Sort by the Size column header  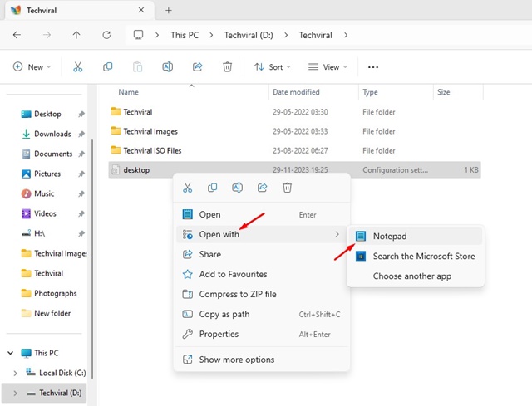443,92
